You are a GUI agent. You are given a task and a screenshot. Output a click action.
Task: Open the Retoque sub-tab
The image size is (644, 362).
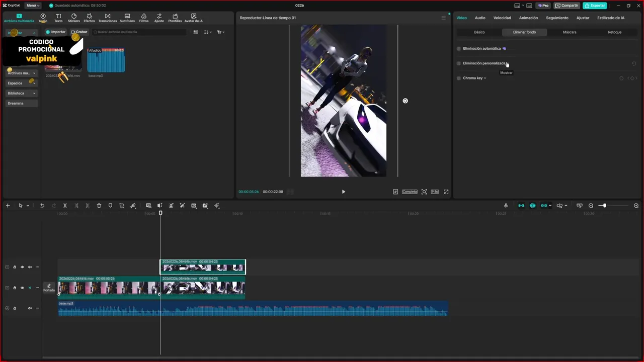pos(614,32)
